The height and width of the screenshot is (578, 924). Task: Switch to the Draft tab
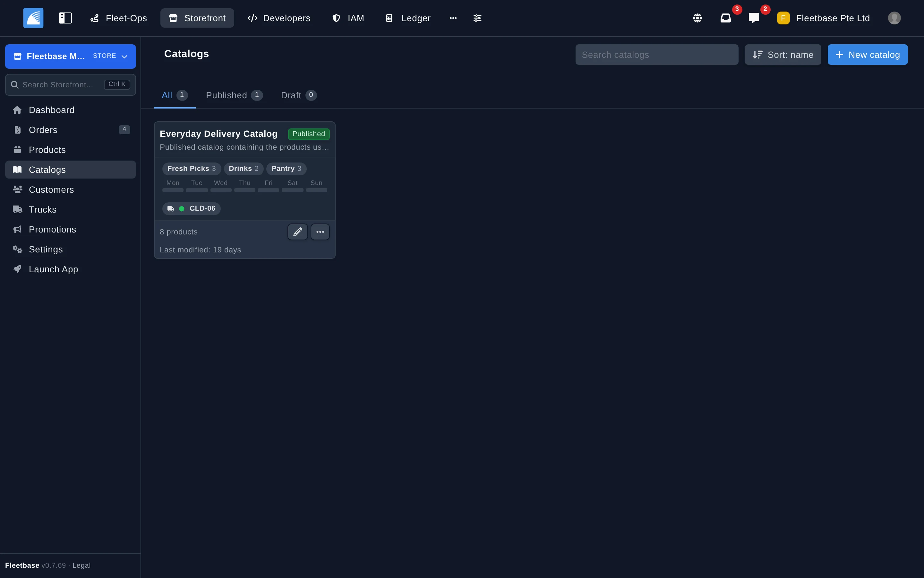point(299,95)
